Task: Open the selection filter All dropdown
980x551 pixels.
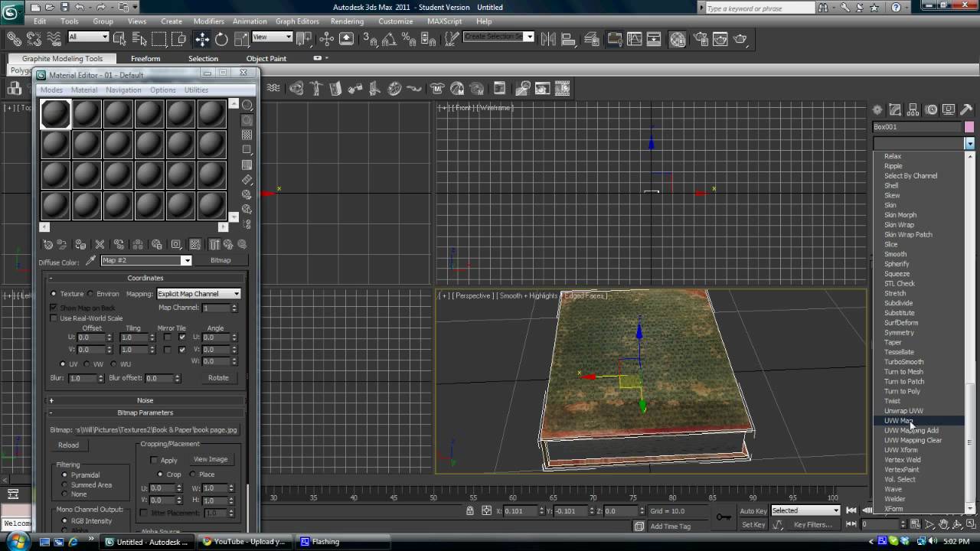Action: click(89, 37)
